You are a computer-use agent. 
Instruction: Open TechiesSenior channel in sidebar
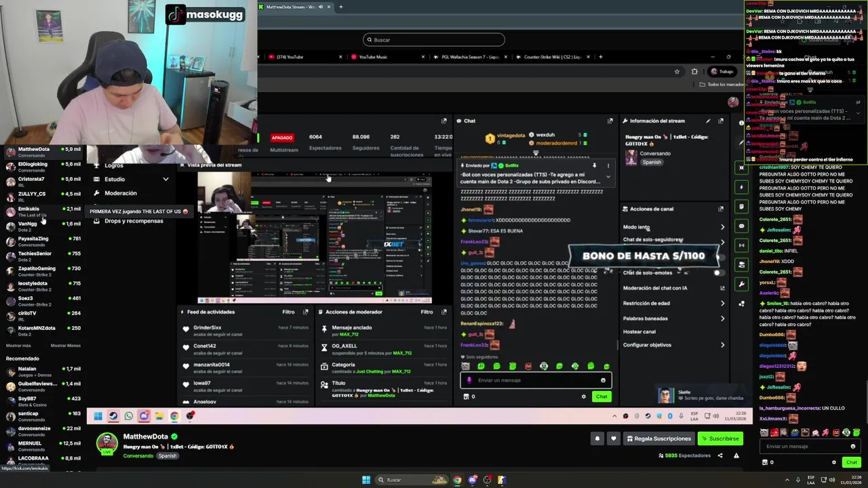coord(42,256)
